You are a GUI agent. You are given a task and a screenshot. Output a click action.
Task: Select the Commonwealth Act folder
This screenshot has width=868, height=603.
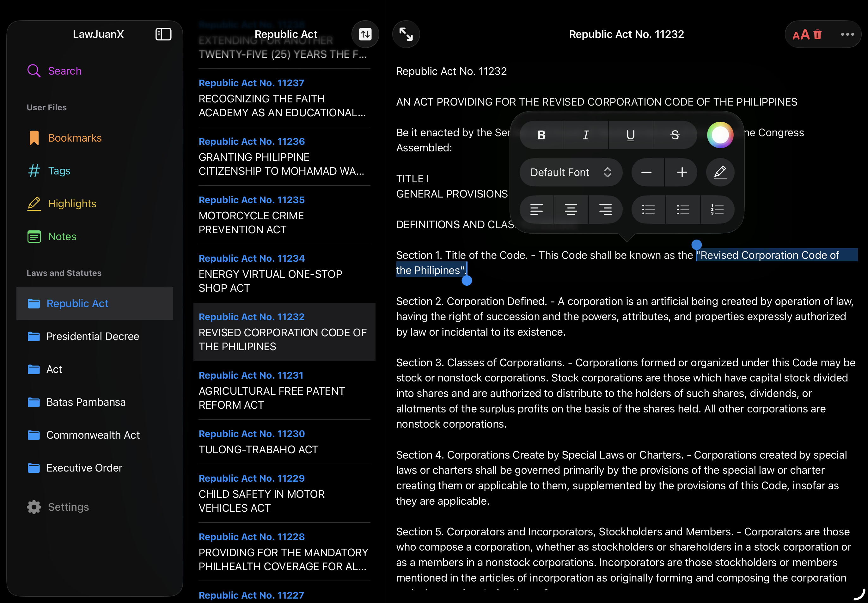[95, 435]
